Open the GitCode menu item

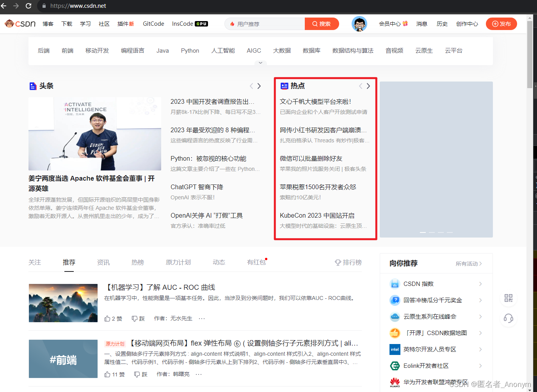[153, 24]
